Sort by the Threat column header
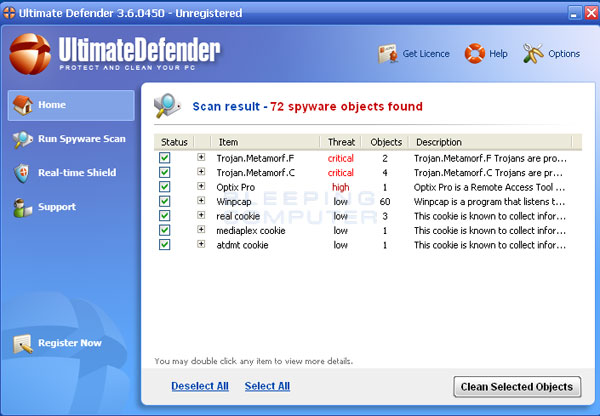600x416 pixels. [x=341, y=142]
